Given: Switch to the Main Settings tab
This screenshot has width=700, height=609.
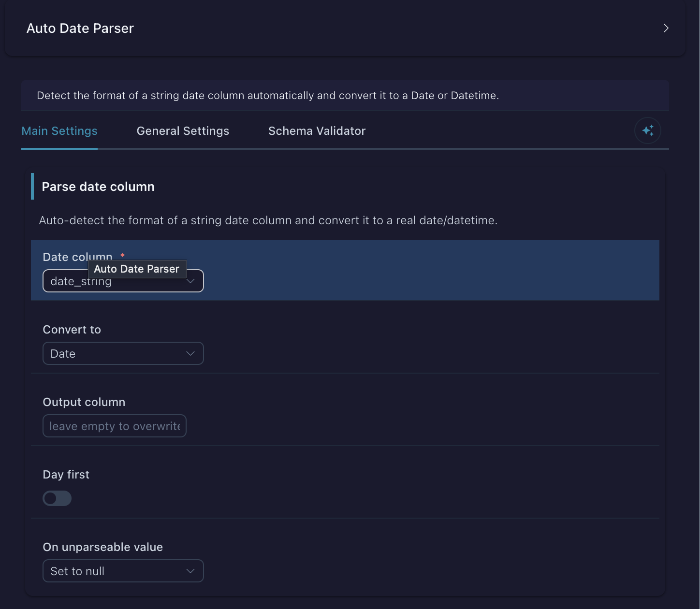Looking at the screenshot, I should [x=59, y=131].
